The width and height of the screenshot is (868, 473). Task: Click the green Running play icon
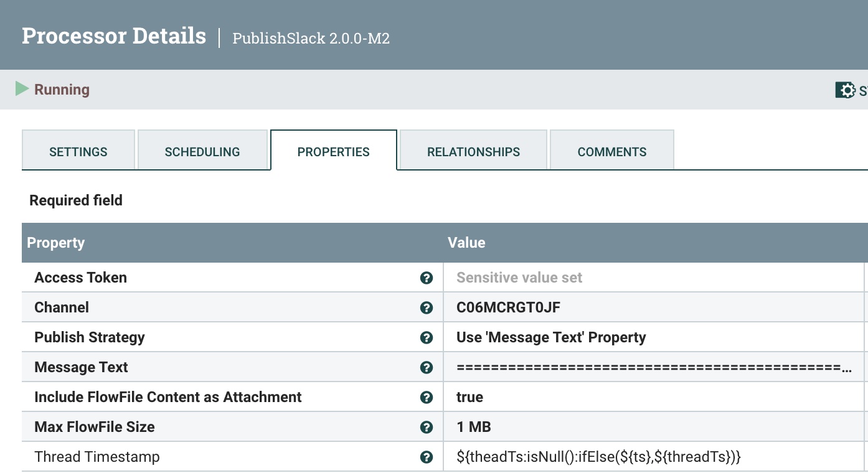coord(22,89)
